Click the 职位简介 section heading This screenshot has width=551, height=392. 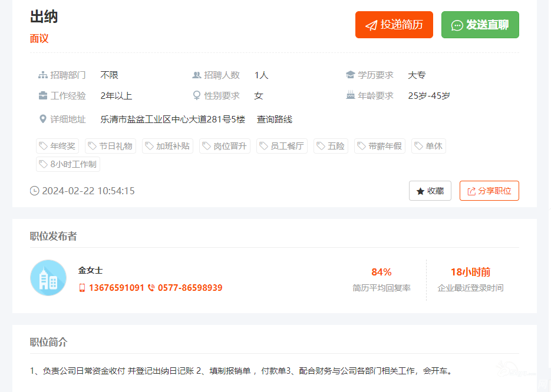pyautogui.click(x=48, y=342)
